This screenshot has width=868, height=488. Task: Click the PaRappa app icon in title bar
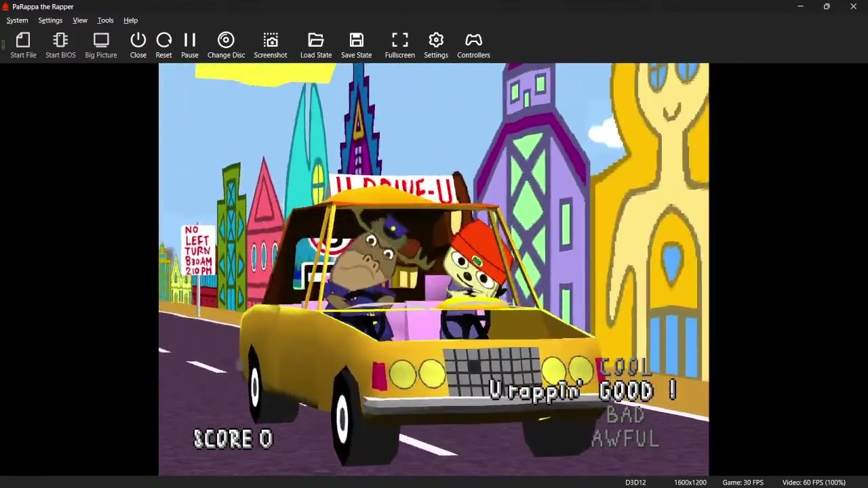point(5,6)
